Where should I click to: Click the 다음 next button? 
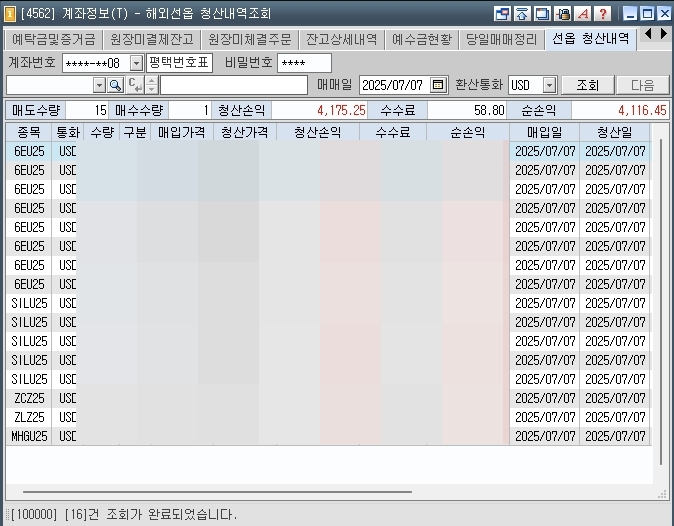[x=643, y=85]
